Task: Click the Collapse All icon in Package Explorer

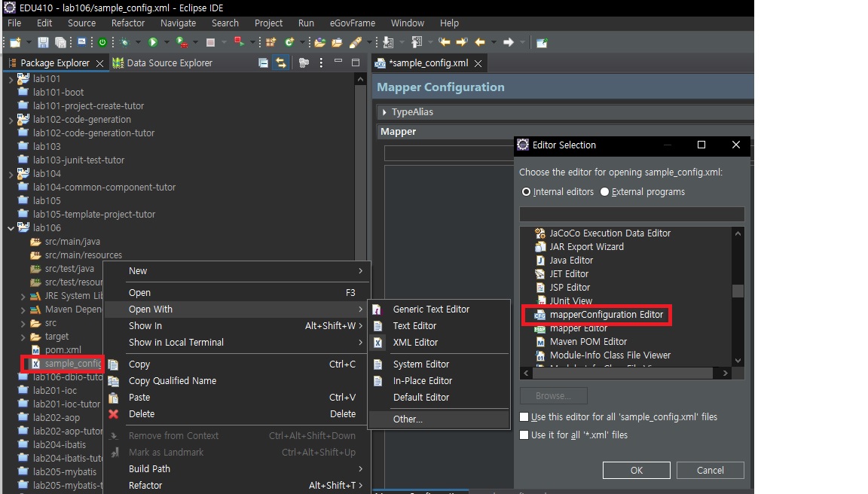Action: (264, 63)
